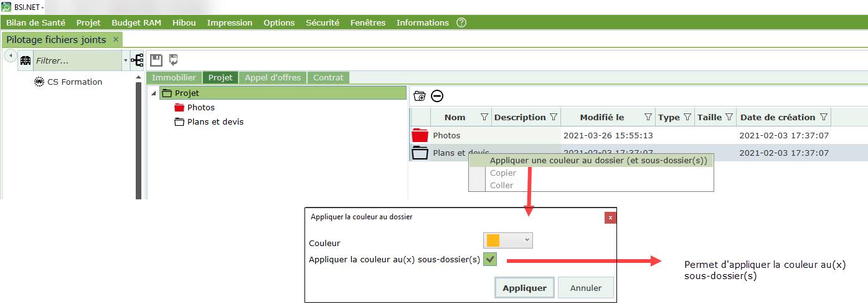Click the left panel scrollbar up arrow
Screen dimensions: 868x304
click(x=139, y=77)
